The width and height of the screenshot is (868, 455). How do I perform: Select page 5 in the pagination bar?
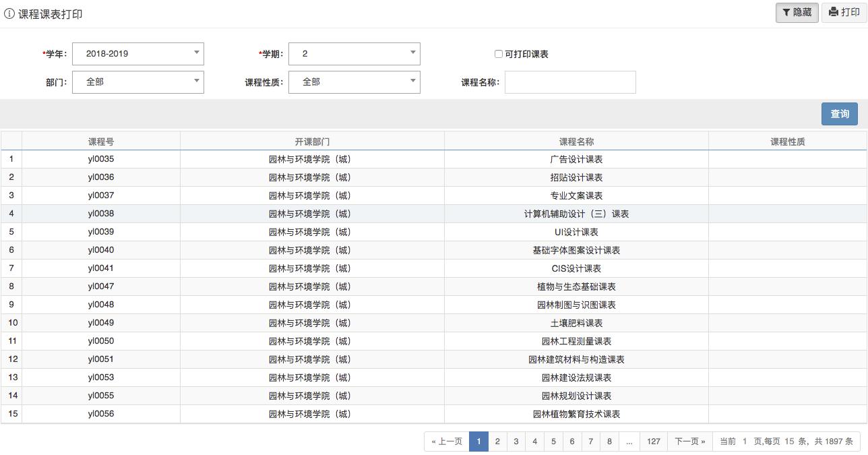[x=553, y=441]
